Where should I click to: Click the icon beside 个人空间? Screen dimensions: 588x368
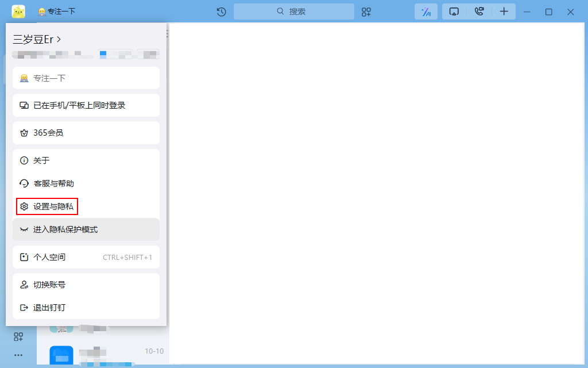coord(24,257)
